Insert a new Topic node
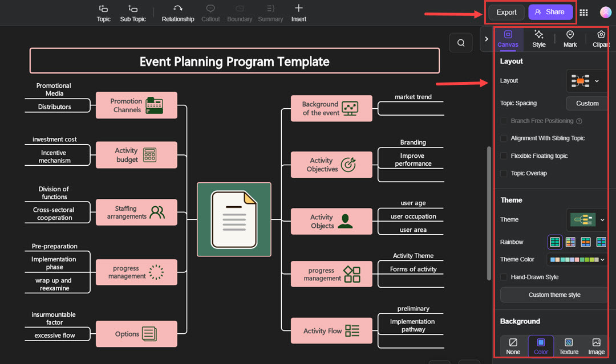 pos(103,13)
